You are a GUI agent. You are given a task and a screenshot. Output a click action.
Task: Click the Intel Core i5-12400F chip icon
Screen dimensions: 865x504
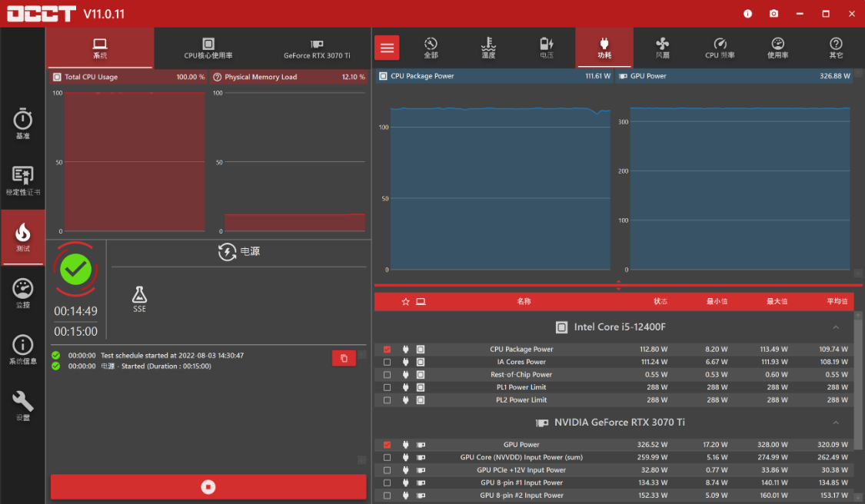point(561,327)
